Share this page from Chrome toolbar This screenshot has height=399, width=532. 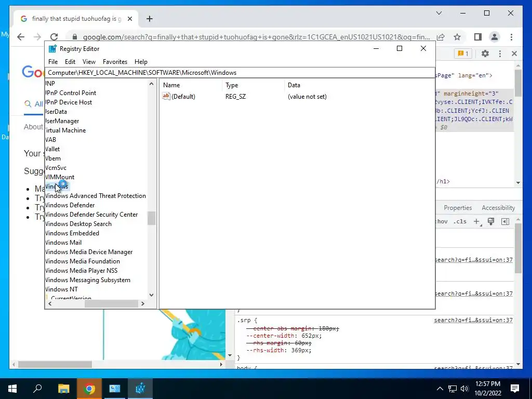[441, 37]
